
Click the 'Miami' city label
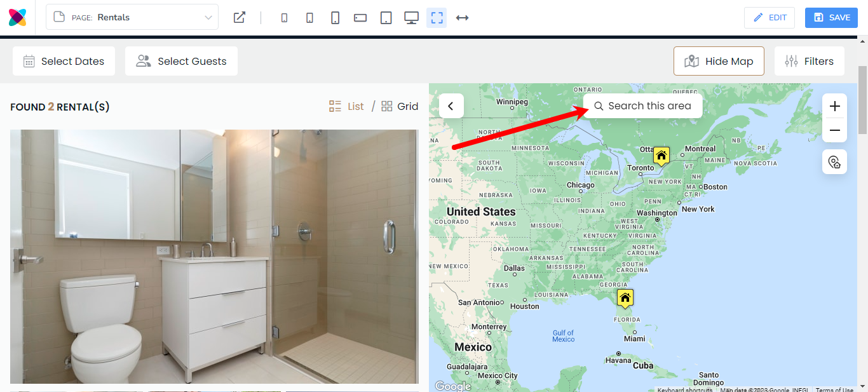point(634,339)
